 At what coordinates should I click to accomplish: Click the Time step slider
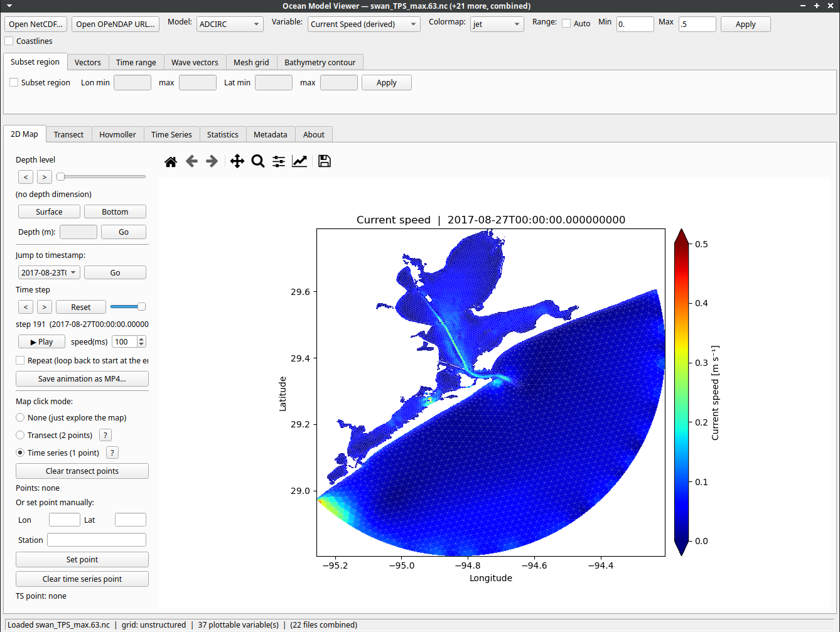click(128, 307)
